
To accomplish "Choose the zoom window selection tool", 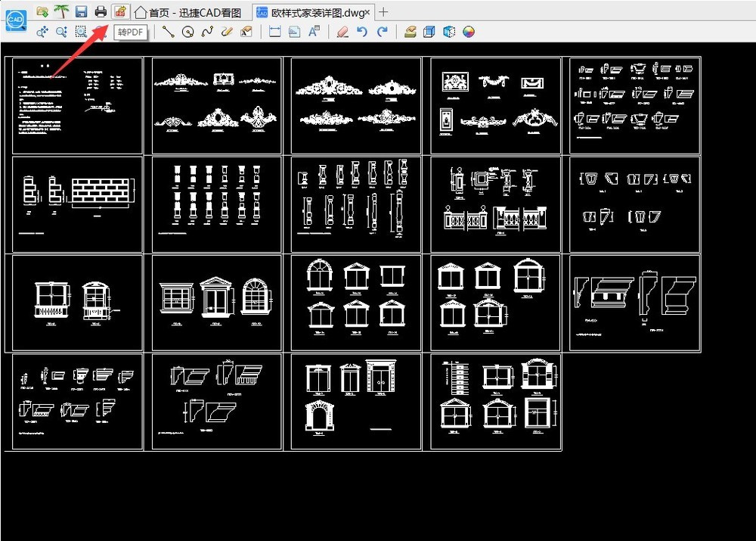I will point(81,32).
